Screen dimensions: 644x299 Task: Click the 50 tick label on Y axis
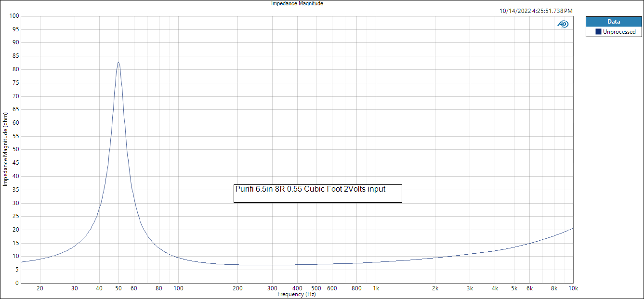point(15,149)
